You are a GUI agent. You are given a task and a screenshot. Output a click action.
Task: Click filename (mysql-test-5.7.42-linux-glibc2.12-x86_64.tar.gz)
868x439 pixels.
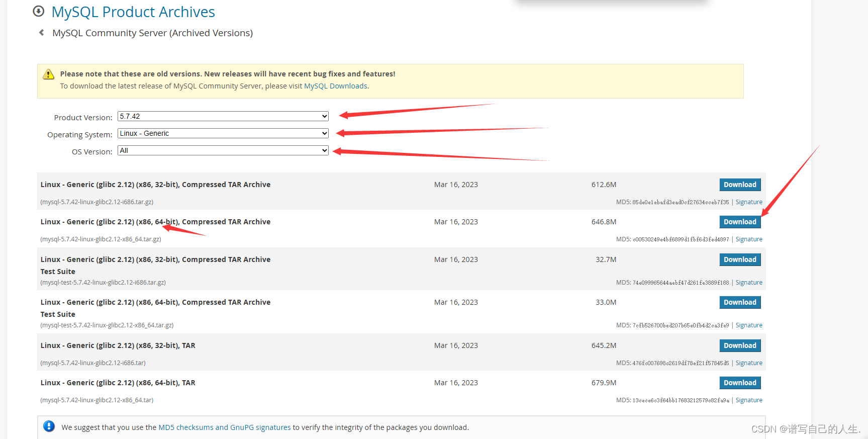[x=107, y=325]
